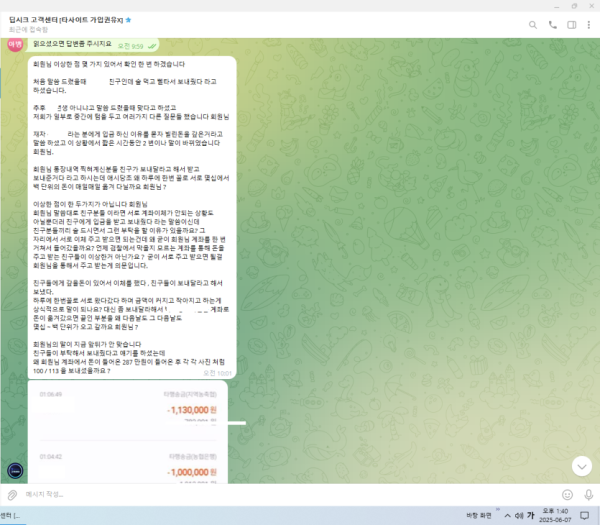This screenshot has width=600, height=525.
Task: Open the taskbar clock showing 오후 1:40
Action: [555, 515]
